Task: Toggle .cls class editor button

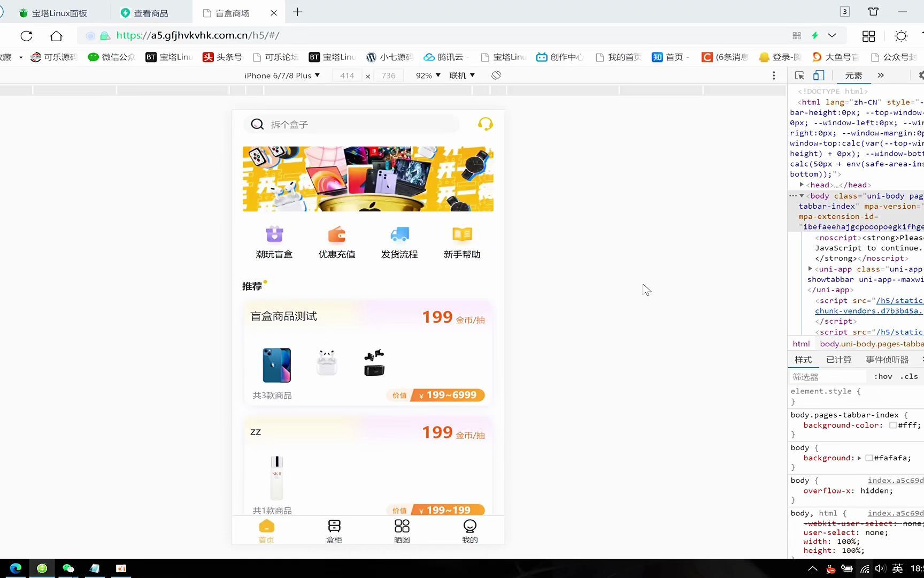Action: [909, 376]
